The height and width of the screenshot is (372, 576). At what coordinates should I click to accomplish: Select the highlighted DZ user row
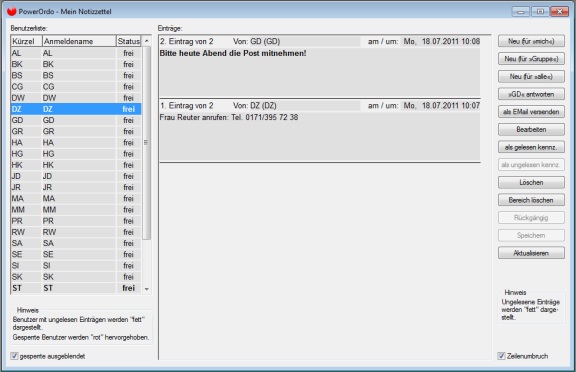click(x=76, y=109)
